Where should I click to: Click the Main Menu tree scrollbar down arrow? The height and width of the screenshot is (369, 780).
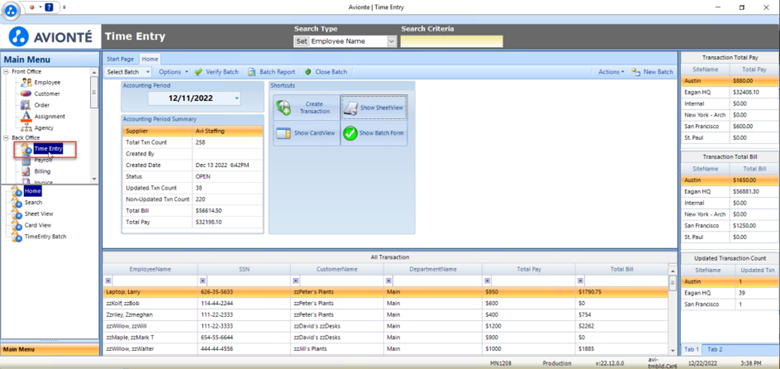[94, 179]
